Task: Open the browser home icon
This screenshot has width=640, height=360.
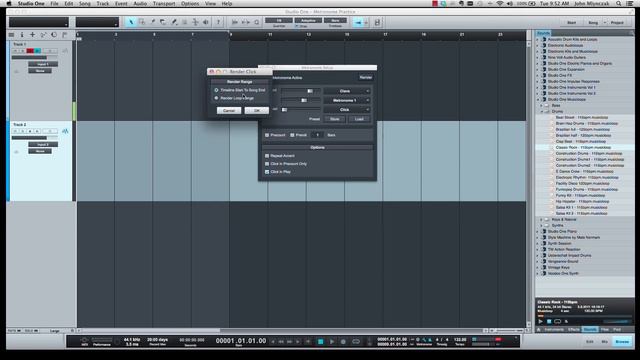Action: (x=539, y=329)
